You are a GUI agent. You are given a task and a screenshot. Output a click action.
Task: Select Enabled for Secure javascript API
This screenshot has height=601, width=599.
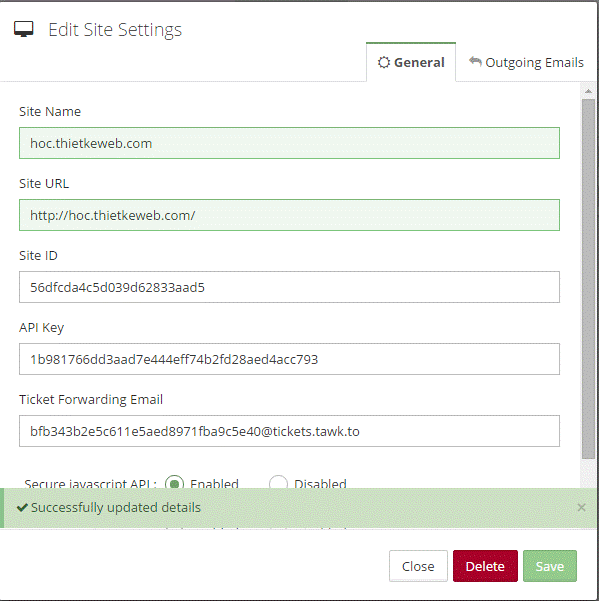174,482
